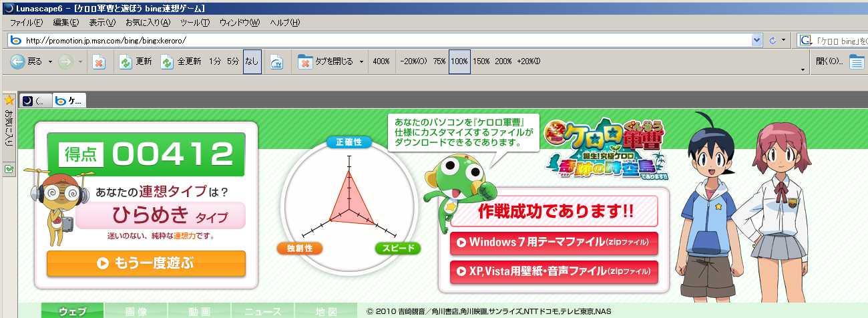Click the 開く(O)... open button
Image resolution: width=868 pixels, height=318 pixels.
829,61
